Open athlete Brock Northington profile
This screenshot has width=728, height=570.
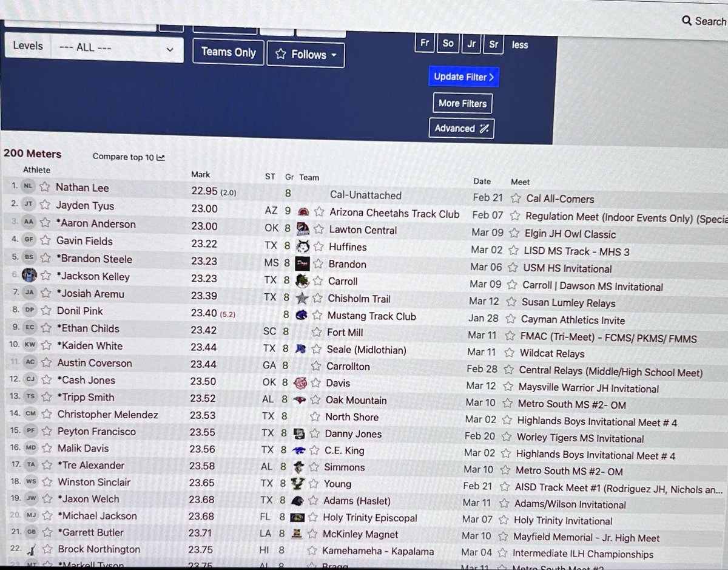tap(99, 549)
